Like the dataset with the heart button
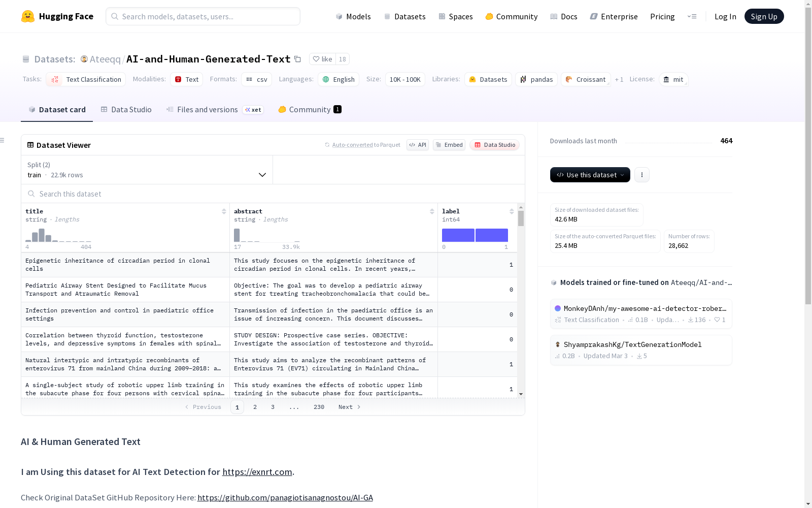 pyautogui.click(x=322, y=59)
